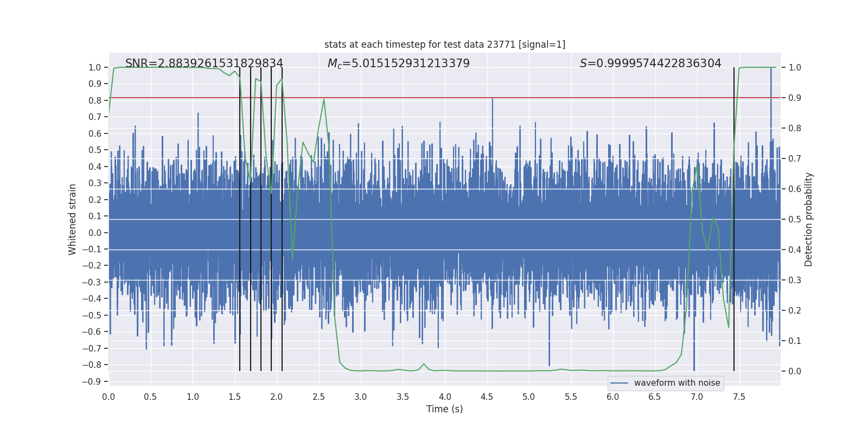The height and width of the screenshot is (434, 868).
Task: Click the Whitened strain axis tick label 0.7
Action: tap(95, 117)
